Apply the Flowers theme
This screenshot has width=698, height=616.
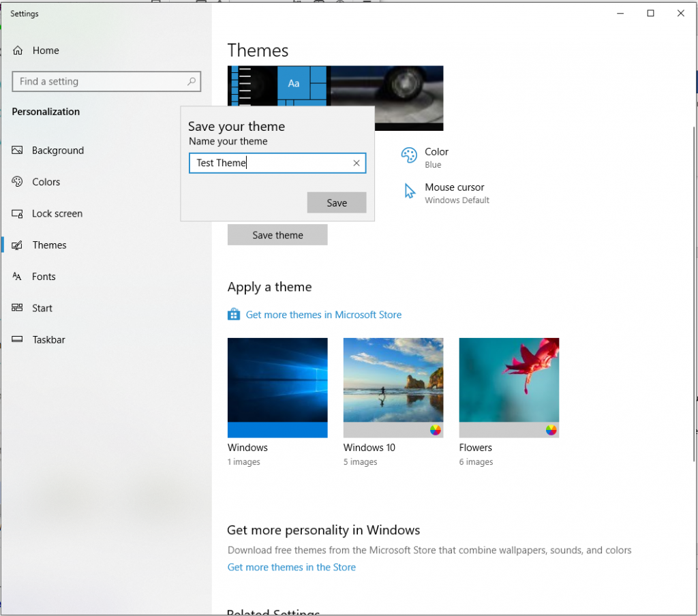[509, 387]
